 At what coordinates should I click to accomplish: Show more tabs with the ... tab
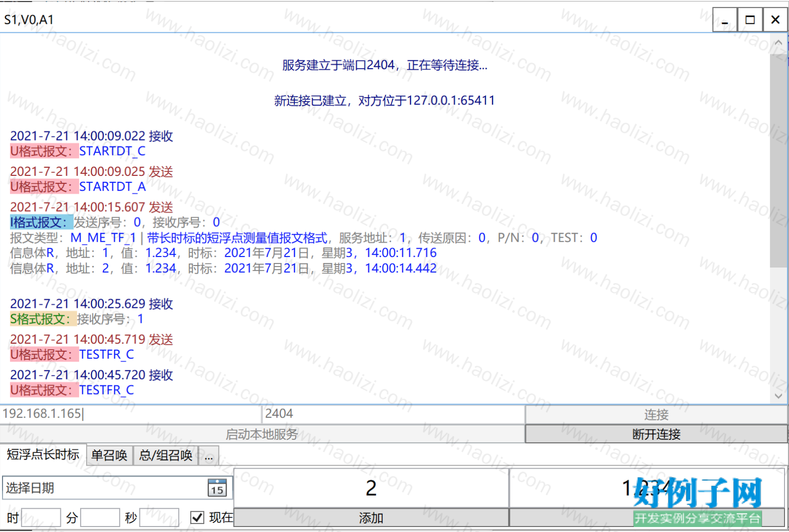click(209, 455)
